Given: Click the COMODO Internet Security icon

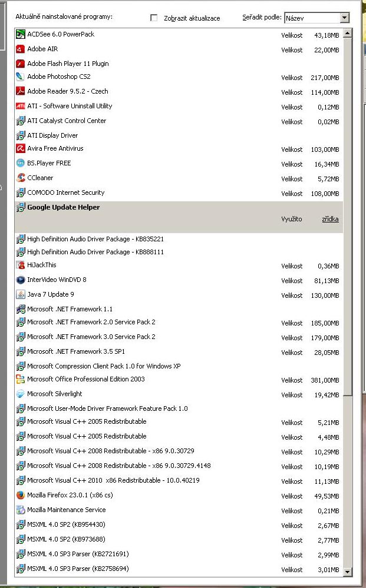Looking at the screenshot, I should [20, 192].
